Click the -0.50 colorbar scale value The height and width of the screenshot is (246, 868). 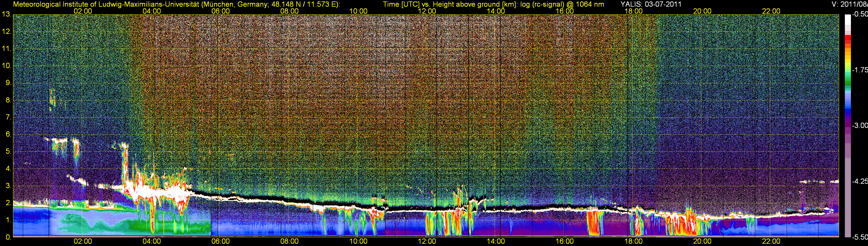pos(860,14)
